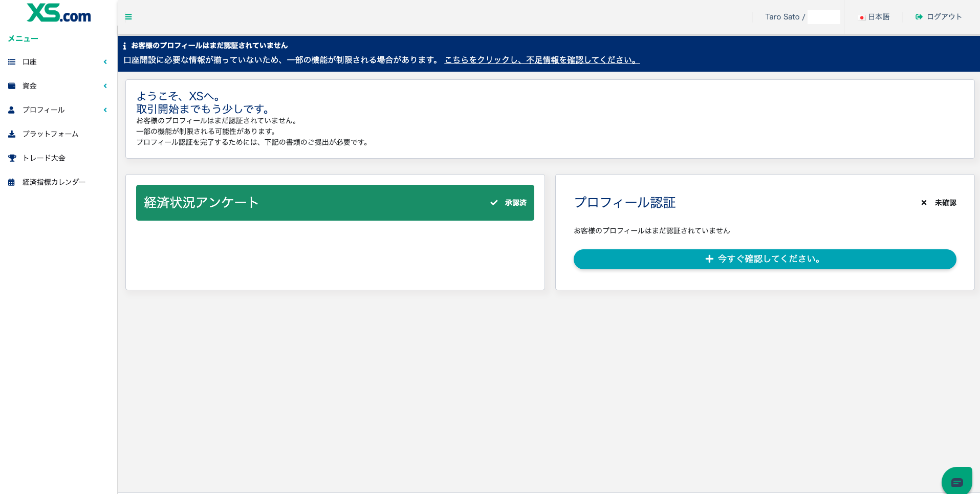Click the download icon for プラットフォーム

pos(12,134)
